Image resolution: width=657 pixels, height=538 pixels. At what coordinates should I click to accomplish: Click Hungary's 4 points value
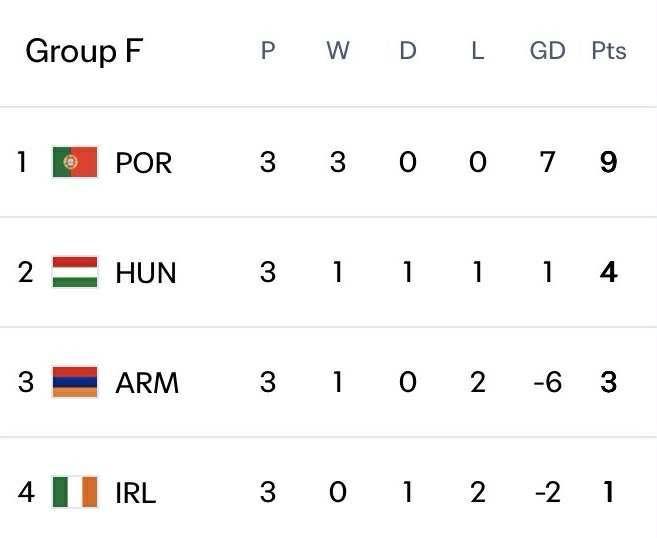click(x=608, y=272)
